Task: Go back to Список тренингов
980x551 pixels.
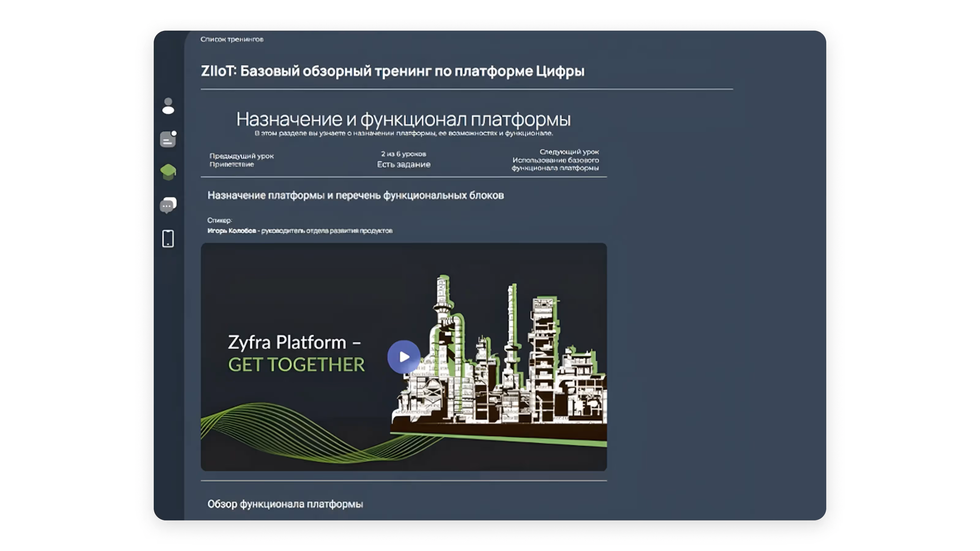Action: click(x=232, y=39)
